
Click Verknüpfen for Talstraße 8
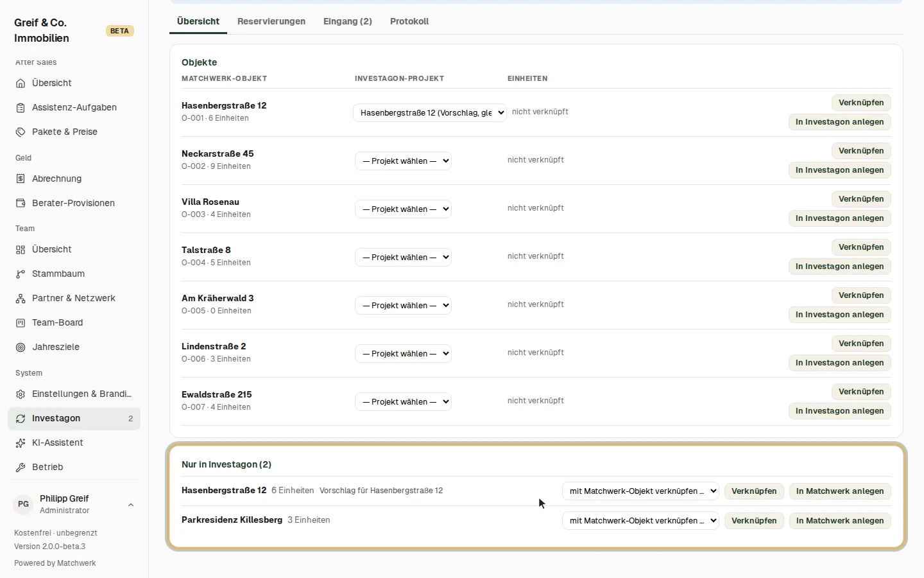[x=861, y=247]
